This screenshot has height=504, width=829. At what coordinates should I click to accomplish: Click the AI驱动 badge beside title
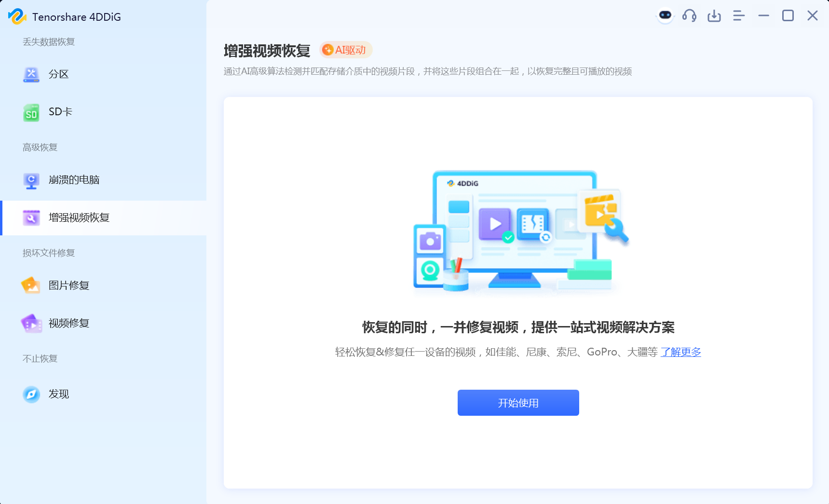[x=345, y=50]
